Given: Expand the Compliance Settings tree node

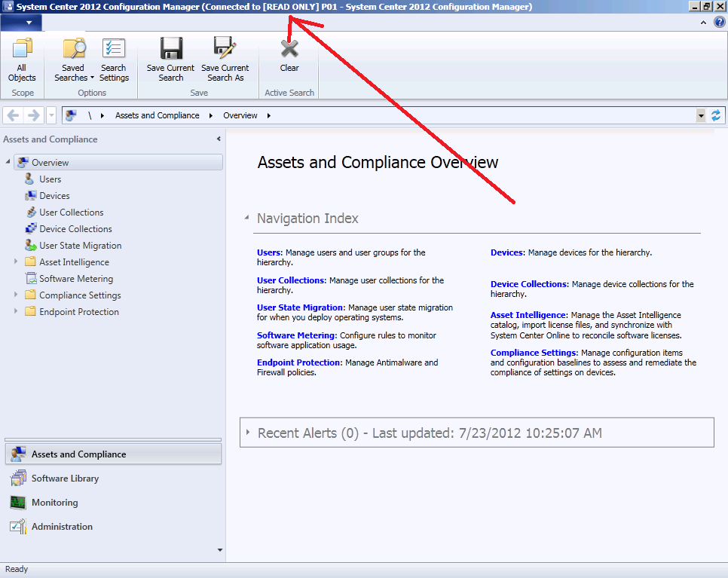Looking at the screenshot, I should [16, 295].
